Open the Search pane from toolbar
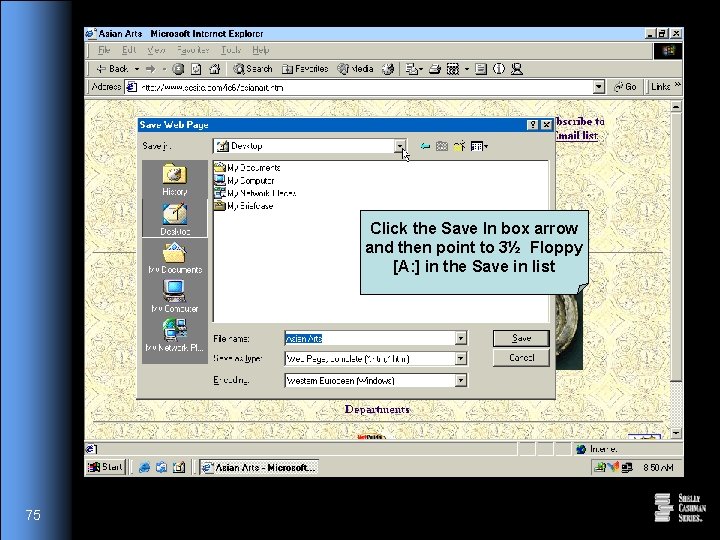Image resolution: width=720 pixels, height=540 pixels. 253,69
